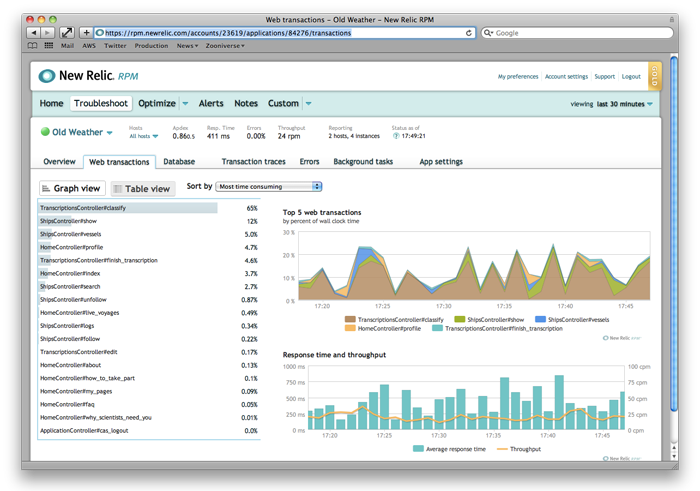This screenshot has height=491, width=700.
Task: Click green ShipsController#show legend swatch
Action: point(459,319)
